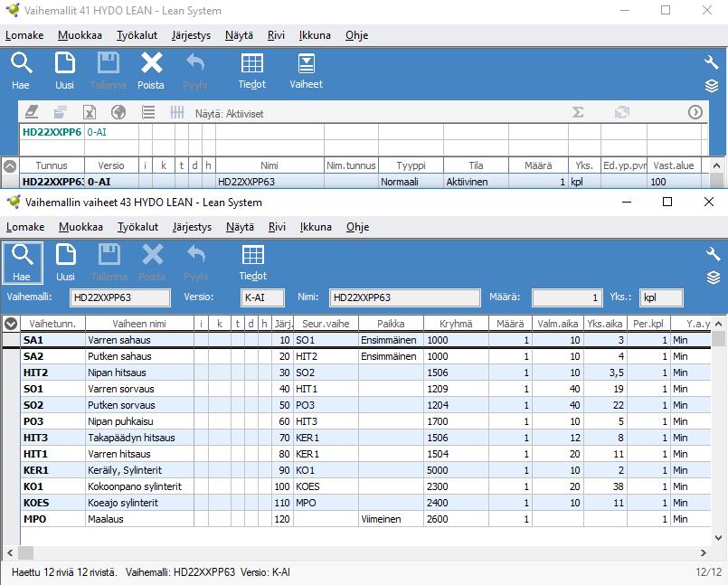Select row KER1 Keräily, Sylinterit
The height and width of the screenshot is (585, 728).
point(365,470)
